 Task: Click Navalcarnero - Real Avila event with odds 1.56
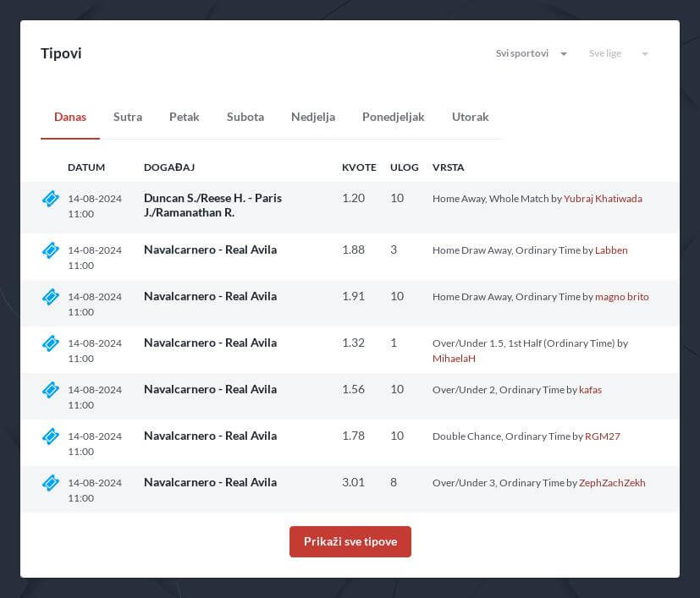(210, 389)
